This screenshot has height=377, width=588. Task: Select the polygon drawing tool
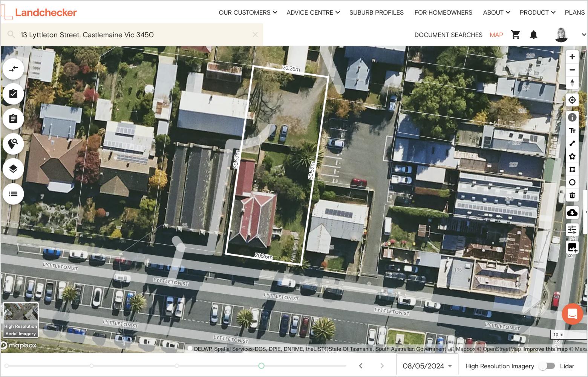coord(572,156)
